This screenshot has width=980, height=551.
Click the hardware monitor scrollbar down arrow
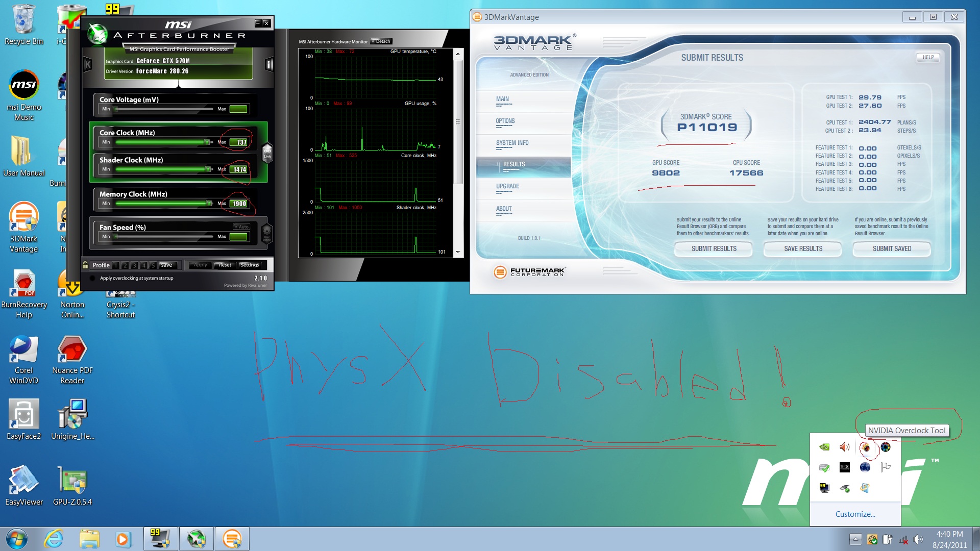click(x=458, y=252)
